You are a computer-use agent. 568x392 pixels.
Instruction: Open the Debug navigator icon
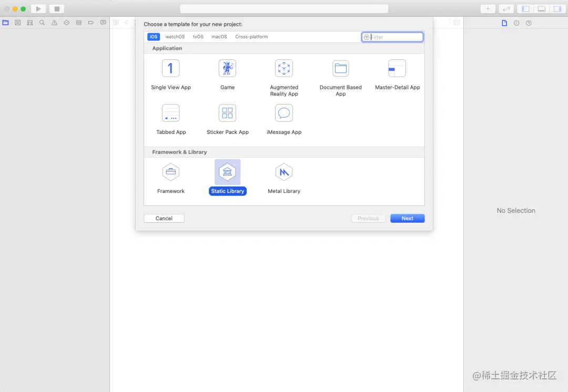78,23
